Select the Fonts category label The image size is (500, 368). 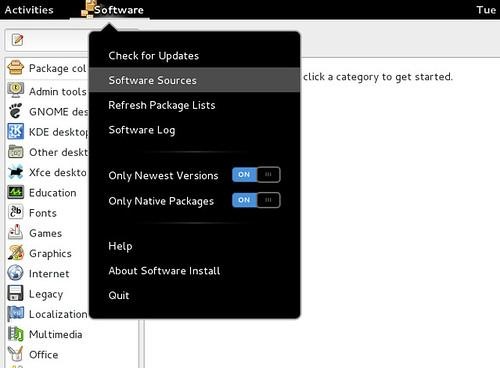click(43, 213)
